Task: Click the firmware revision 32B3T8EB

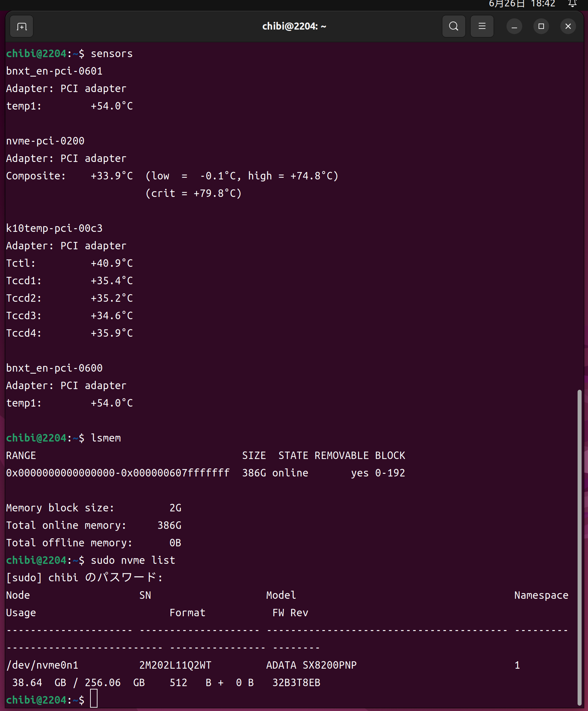Action: click(297, 682)
